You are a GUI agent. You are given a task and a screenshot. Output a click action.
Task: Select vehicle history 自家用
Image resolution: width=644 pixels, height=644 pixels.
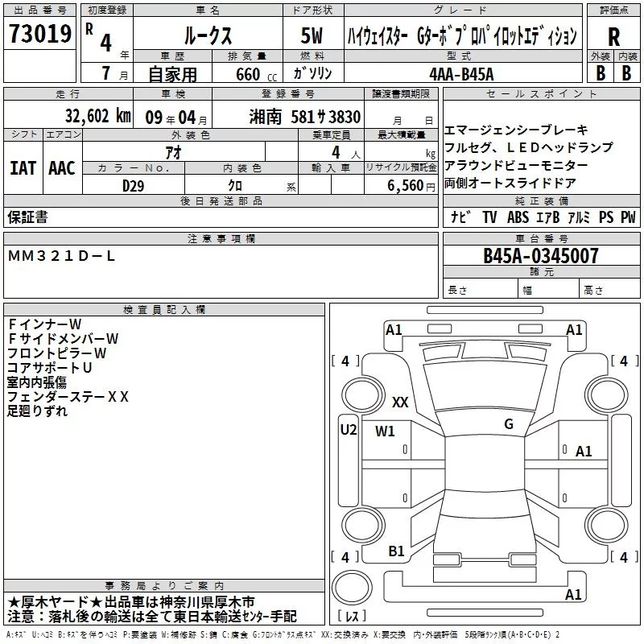[172, 74]
